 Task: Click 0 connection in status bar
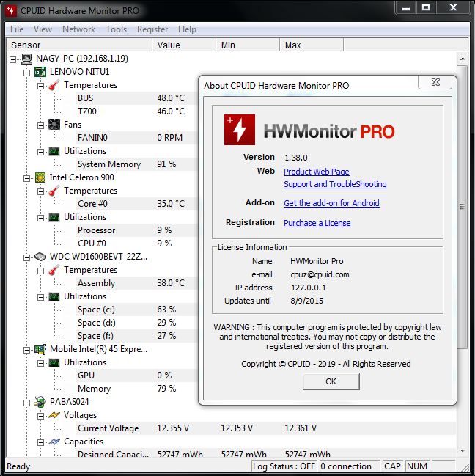point(350,466)
